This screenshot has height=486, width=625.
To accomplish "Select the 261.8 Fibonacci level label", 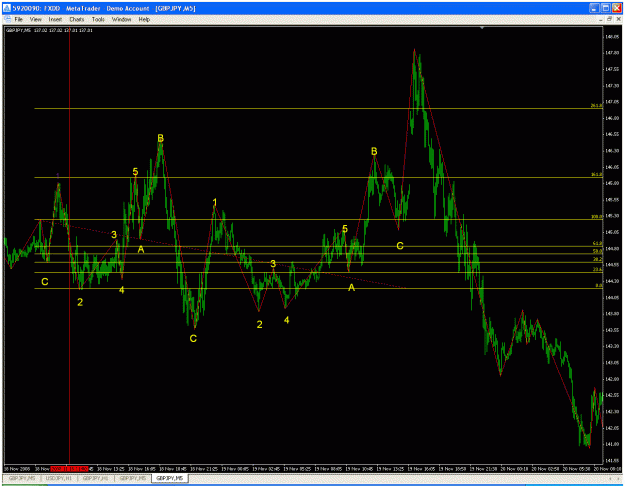I will coord(596,106).
